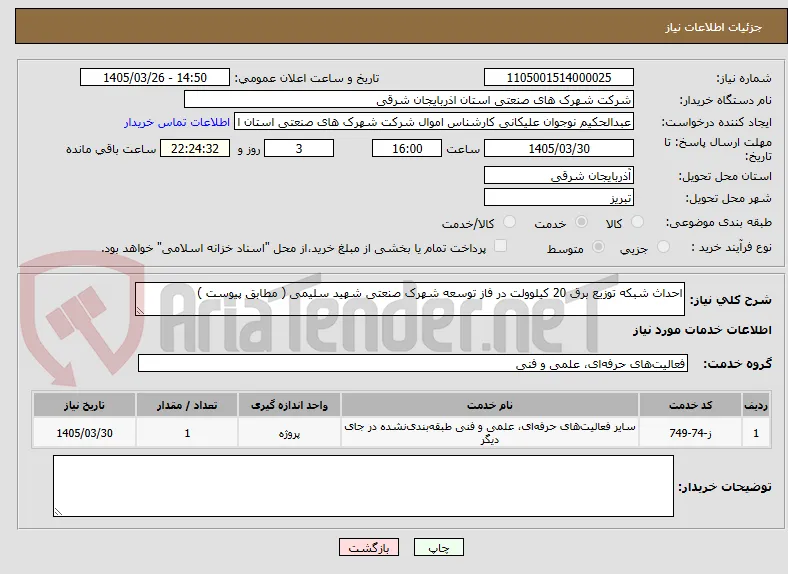Screen dimensions: 788x574
Task: Click the ساعت باقی مانده label
Action: click(x=111, y=149)
